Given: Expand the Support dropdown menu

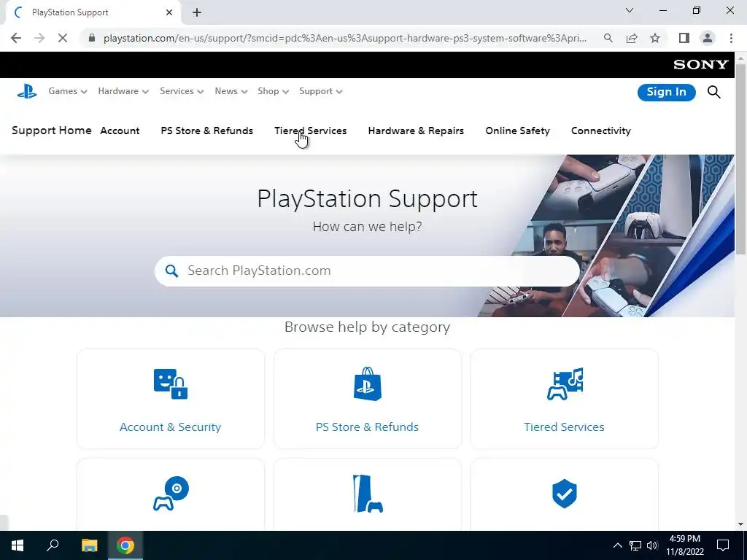Looking at the screenshot, I should 321,91.
